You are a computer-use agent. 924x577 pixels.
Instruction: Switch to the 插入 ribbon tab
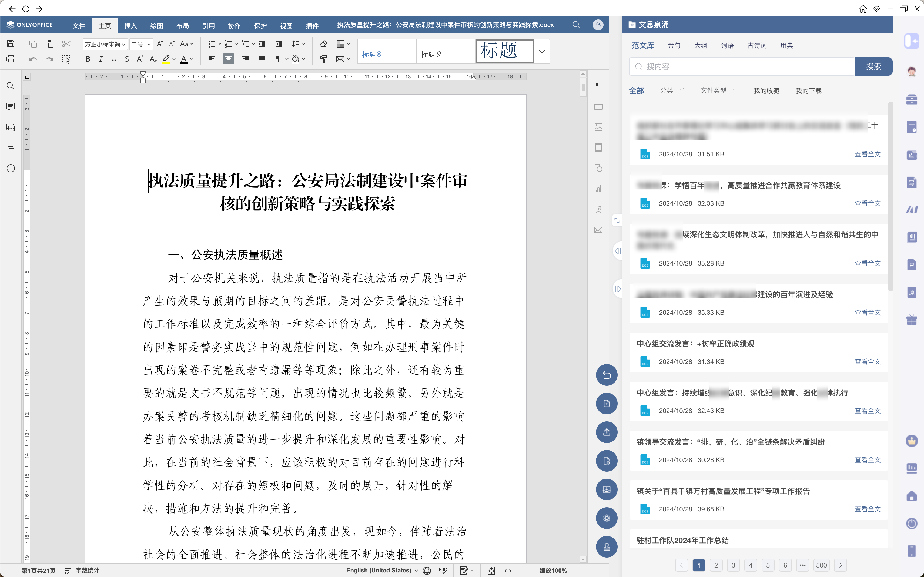[x=130, y=26]
